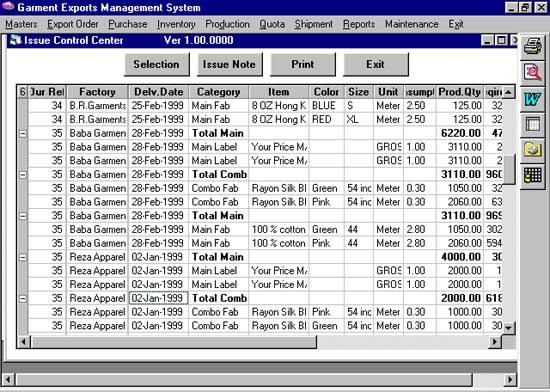Image resolution: width=550 pixels, height=392 pixels.
Task: Click the Prod.Qty column header
Action: tap(460, 92)
